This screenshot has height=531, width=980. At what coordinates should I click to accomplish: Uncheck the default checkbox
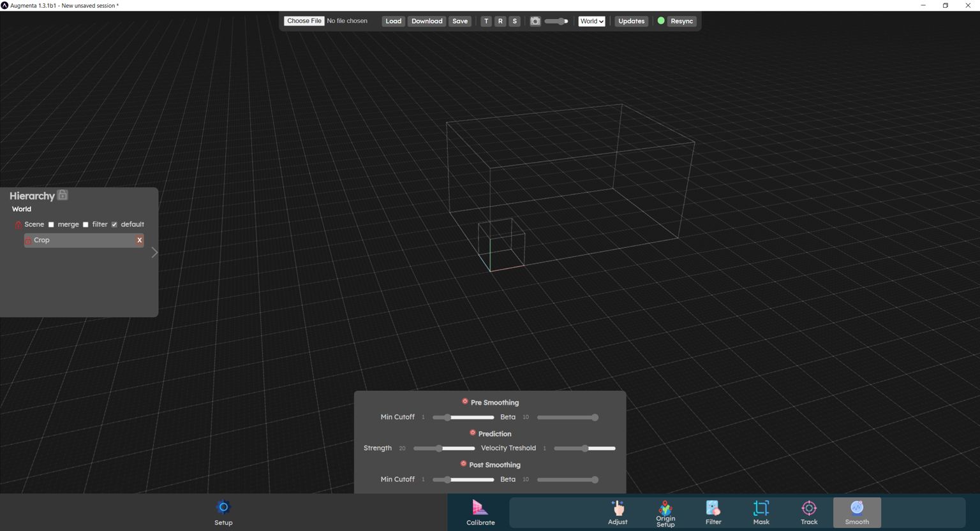[114, 224]
